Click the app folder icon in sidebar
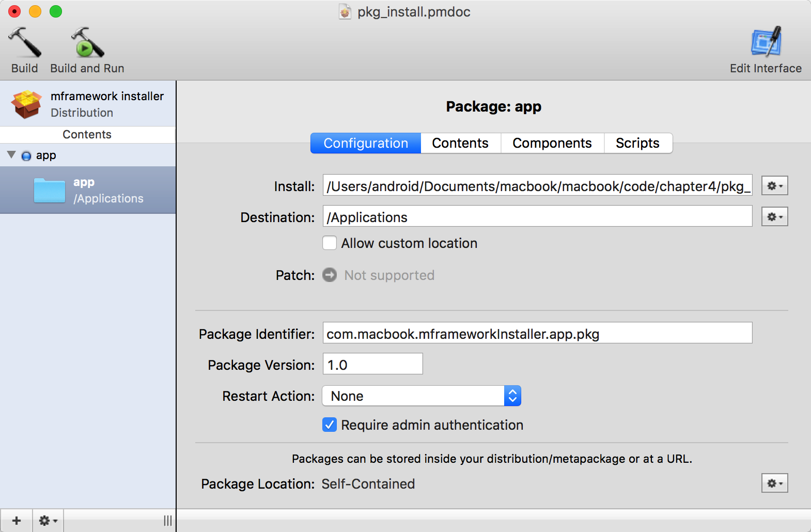 point(49,191)
